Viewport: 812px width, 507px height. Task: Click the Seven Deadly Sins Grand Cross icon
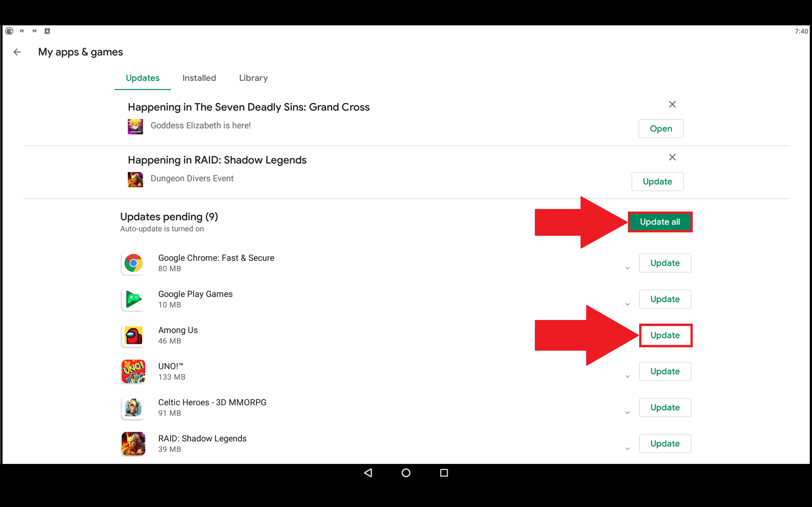pos(136,125)
